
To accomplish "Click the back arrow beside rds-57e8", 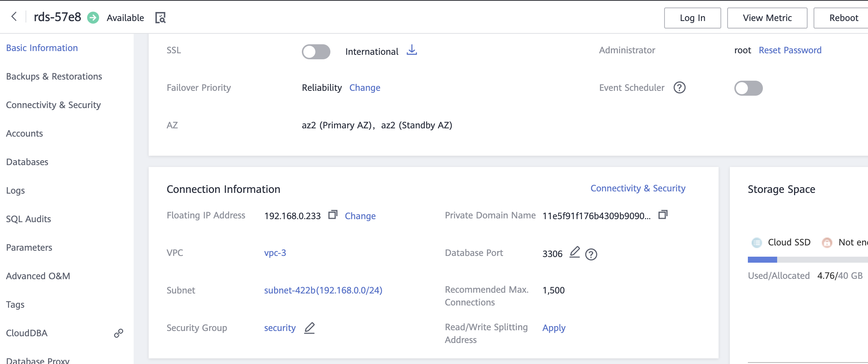I will [14, 17].
